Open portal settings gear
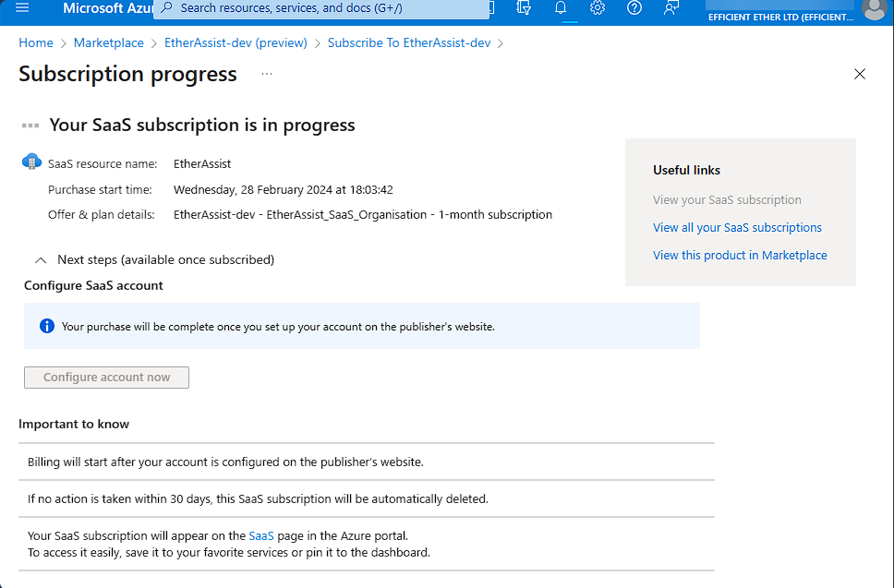This screenshot has height=588, width=894. point(597,8)
